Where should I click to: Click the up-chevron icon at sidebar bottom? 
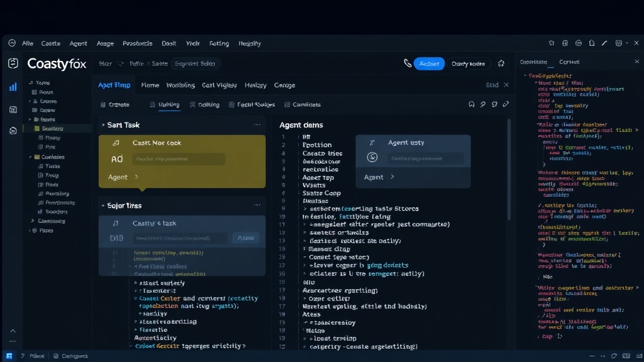(13, 331)
